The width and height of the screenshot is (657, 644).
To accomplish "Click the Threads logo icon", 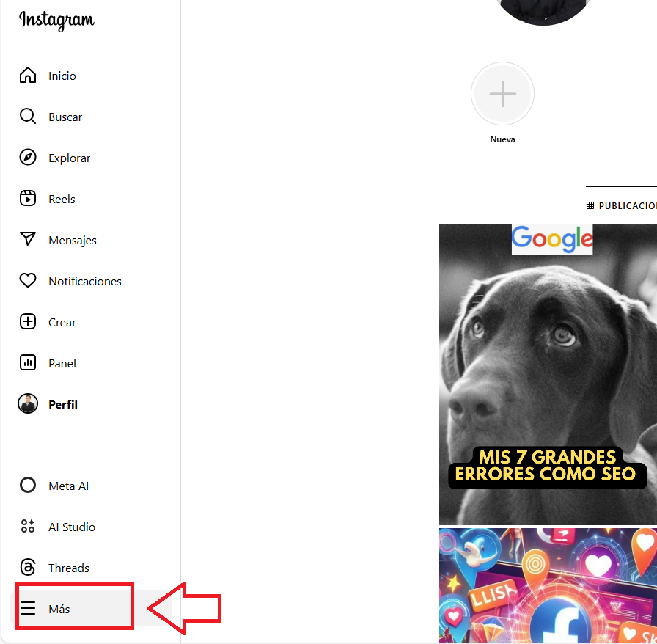I will click(28, 568).
